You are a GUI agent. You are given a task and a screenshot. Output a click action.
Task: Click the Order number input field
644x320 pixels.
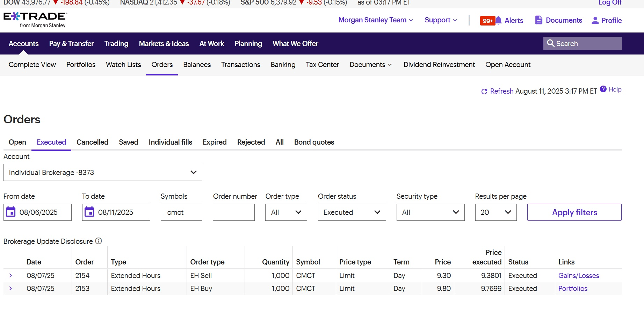pyautogui.click(x=233, y=212)
